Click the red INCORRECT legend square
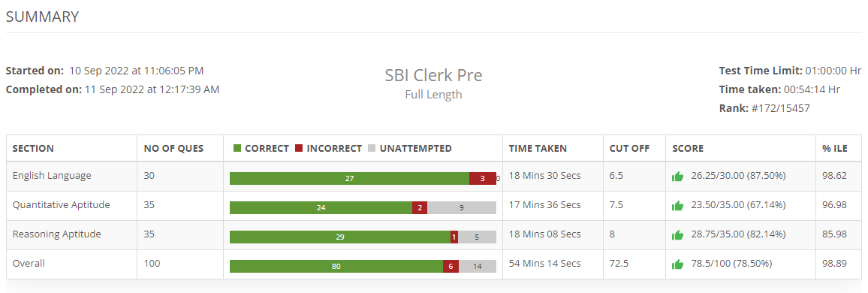 [299, 149]
